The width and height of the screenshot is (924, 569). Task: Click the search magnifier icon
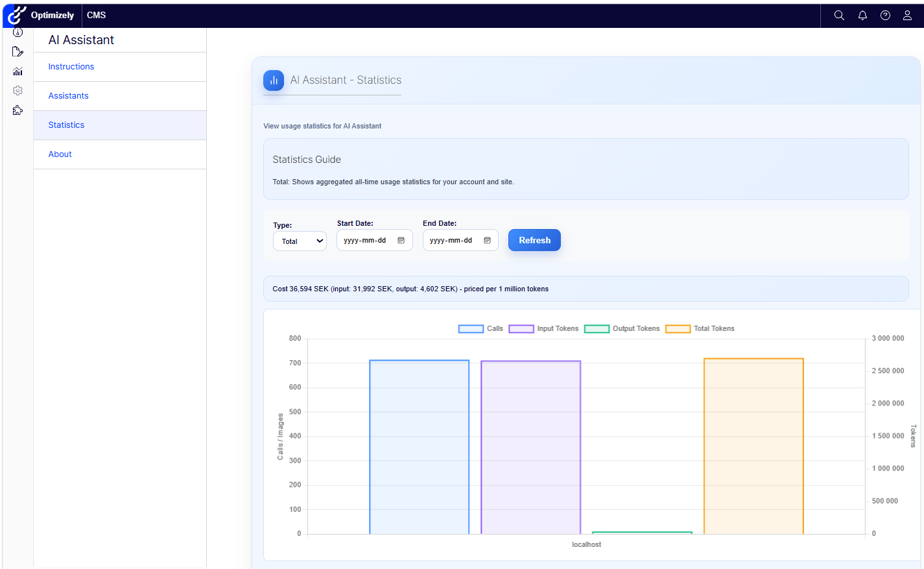[x=839, y=16]
